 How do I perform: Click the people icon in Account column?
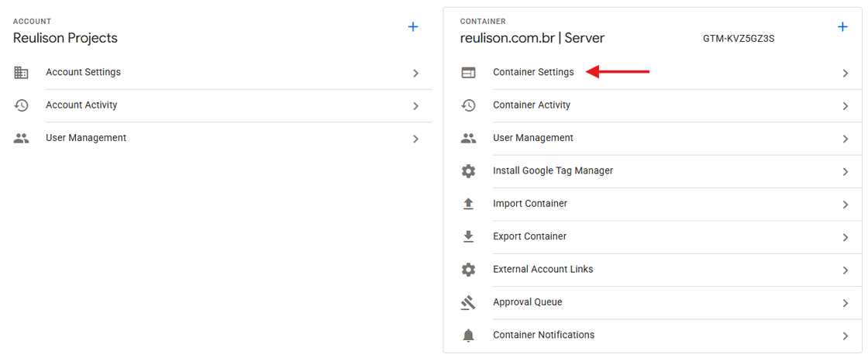pyautogui.click(x=21, y=139)
